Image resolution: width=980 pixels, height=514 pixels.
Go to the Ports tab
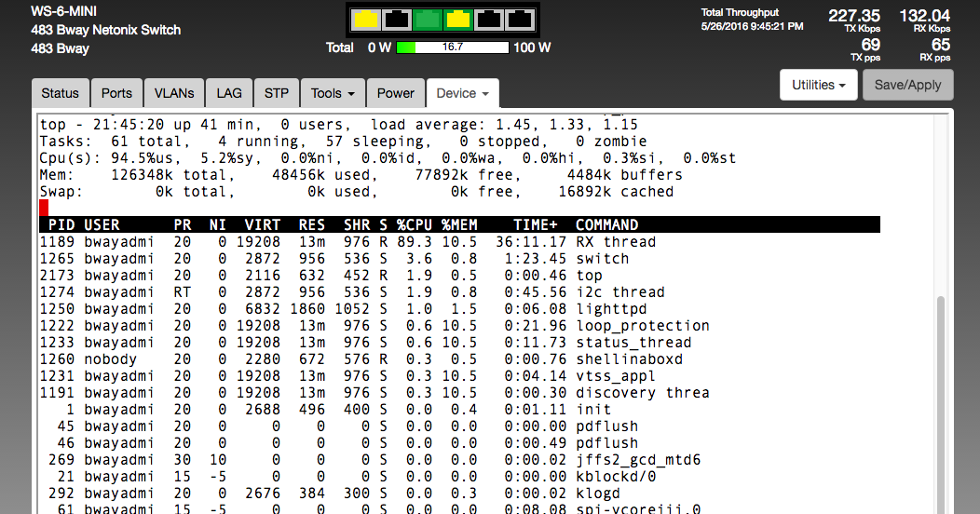click(x=116, y=93)
